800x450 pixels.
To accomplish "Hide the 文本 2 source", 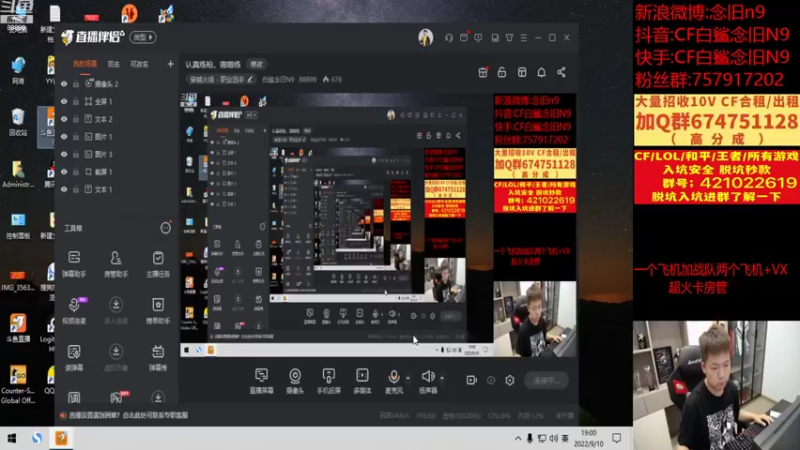I will tap(64, 119).
